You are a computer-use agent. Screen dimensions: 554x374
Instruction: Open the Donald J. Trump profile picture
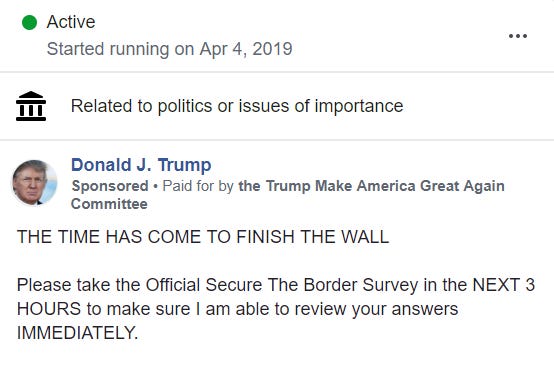(35, 182)
